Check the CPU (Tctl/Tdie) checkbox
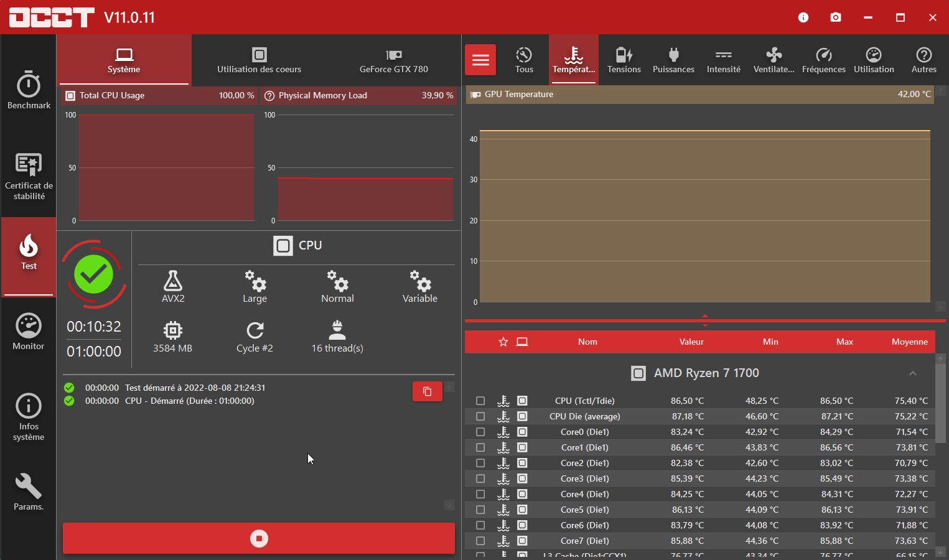Viewport: 949px width, 560px height. pyautogui.click(x=480, y=401)
